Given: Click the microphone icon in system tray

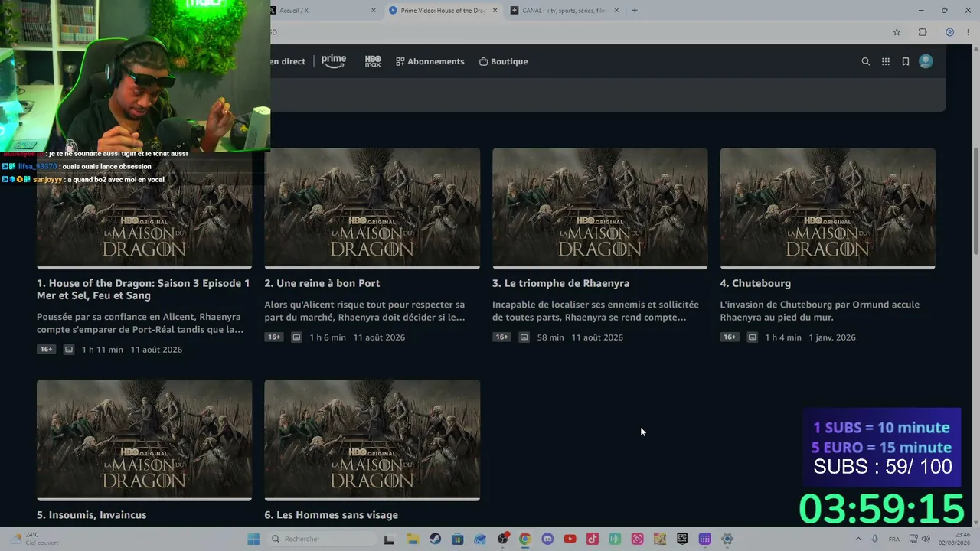Looking at the screenshot, I should [x=876, y=539].
